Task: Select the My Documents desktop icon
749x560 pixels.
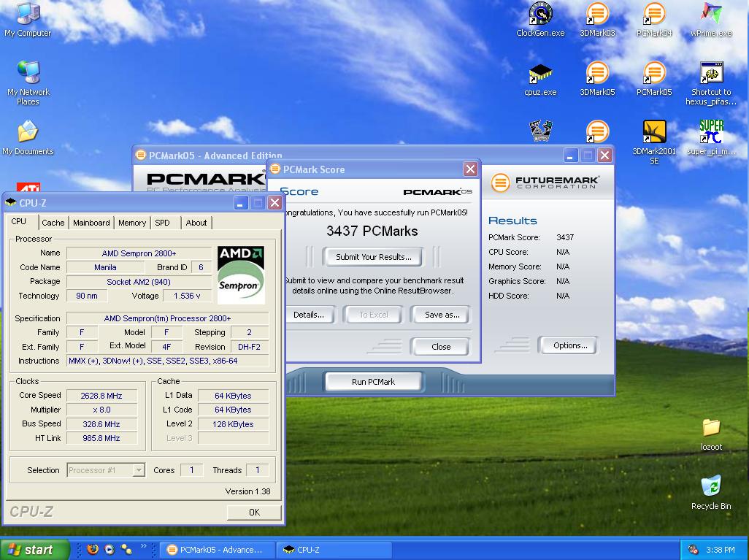Action: click(28, 137)
